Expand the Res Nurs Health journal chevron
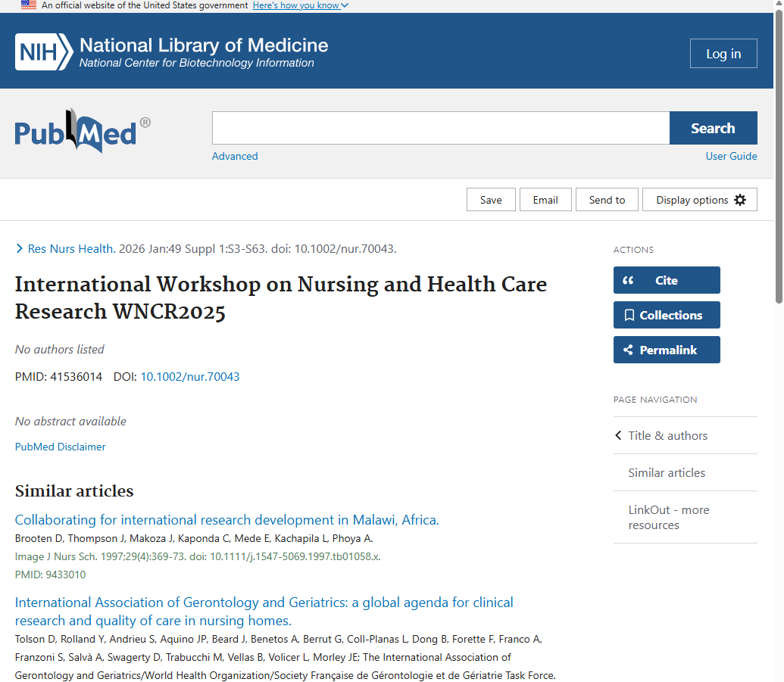784x682 pixels. pos(20,248)
